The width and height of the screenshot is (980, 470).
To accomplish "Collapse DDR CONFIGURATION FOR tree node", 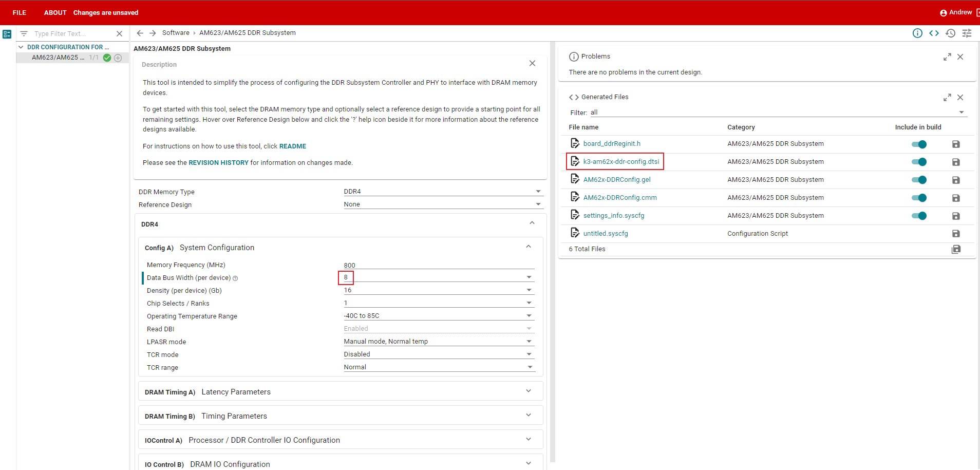I will click(21, 47).
